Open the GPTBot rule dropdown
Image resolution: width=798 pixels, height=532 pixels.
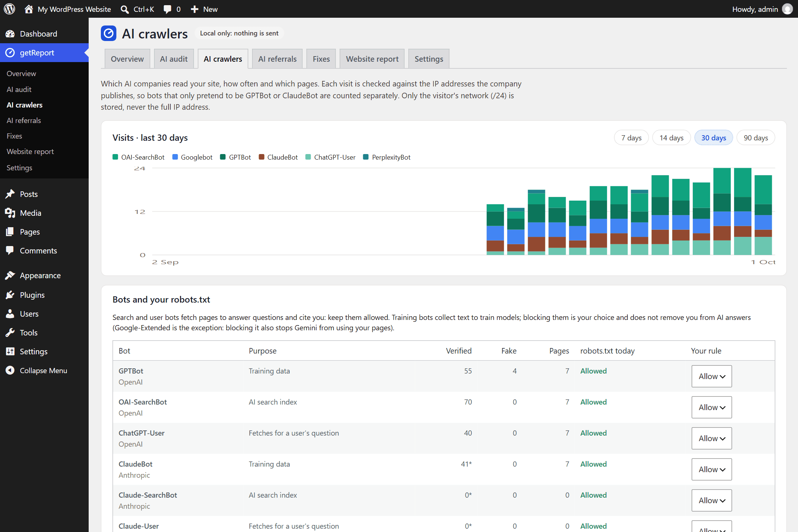pos(712,376)
